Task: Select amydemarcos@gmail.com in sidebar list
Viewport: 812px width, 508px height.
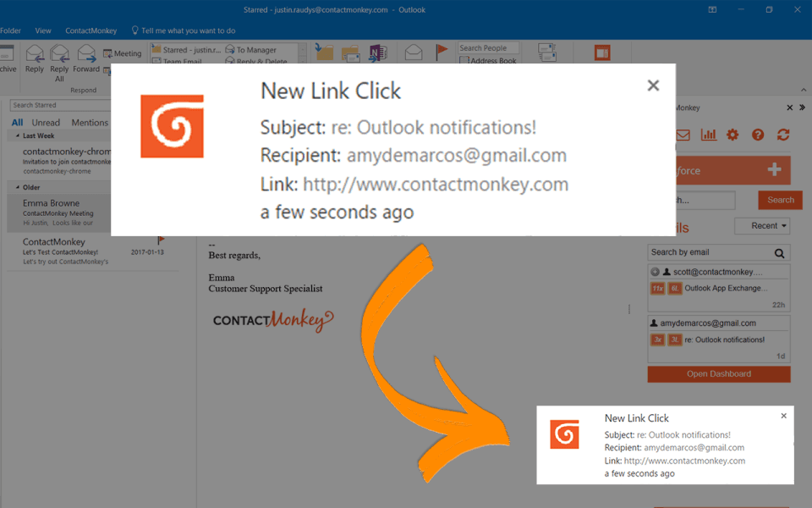Action: [x=707, y=323]
